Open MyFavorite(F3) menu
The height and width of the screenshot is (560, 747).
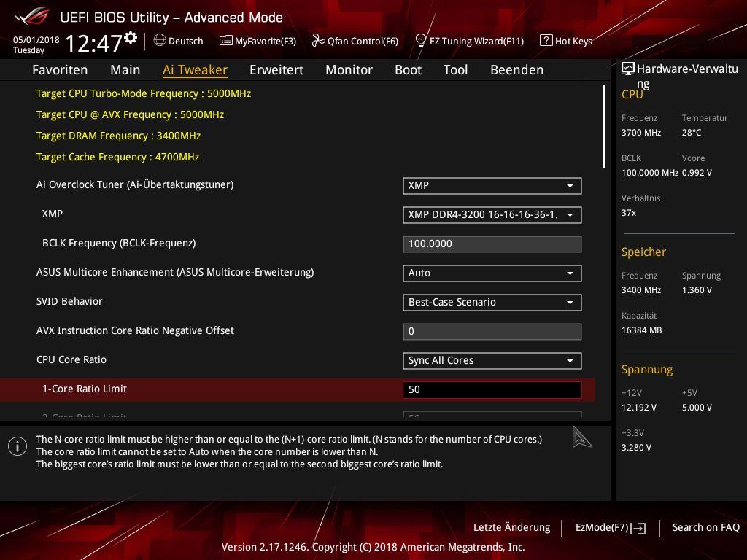pyautogui.click(x=258, y=41)
